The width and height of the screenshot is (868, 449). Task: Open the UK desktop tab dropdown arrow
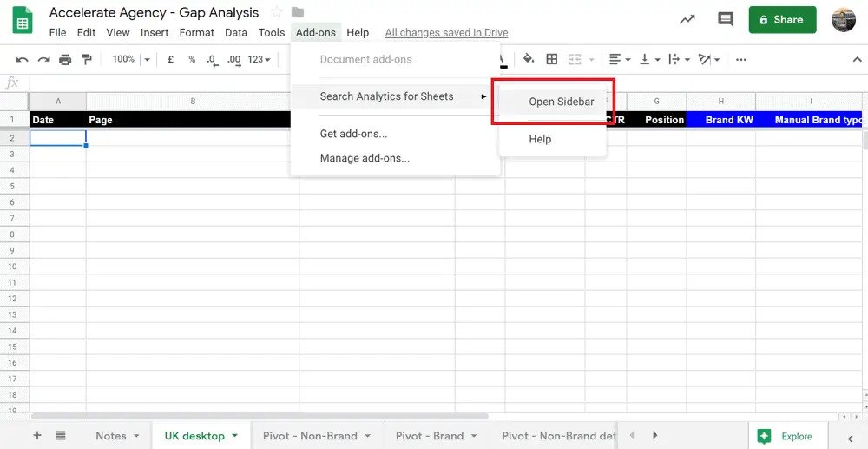[234, 436]
